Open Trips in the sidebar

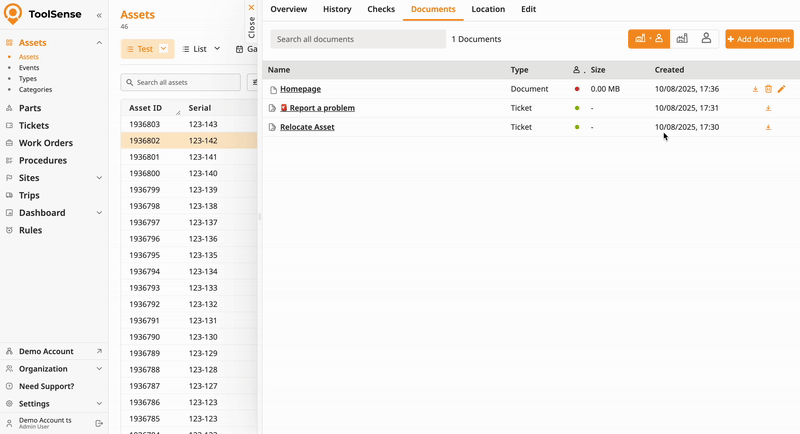[x=29, y=195]
